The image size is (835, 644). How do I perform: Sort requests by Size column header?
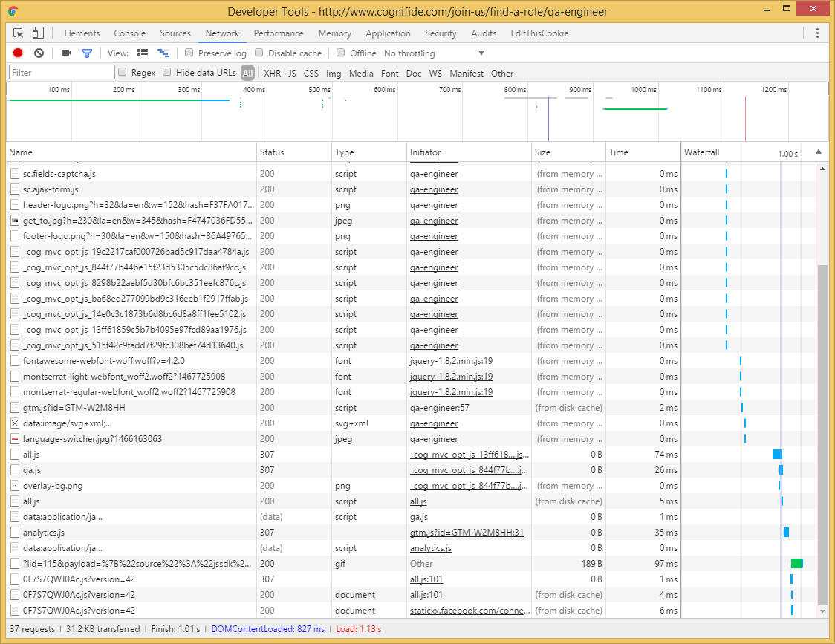[569, 152]
